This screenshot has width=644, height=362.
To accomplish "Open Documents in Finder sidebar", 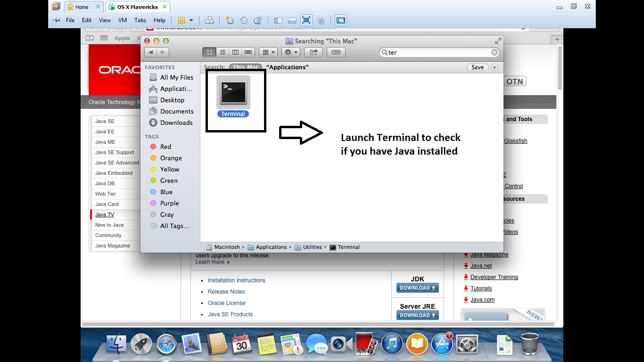I will [171, 111].
